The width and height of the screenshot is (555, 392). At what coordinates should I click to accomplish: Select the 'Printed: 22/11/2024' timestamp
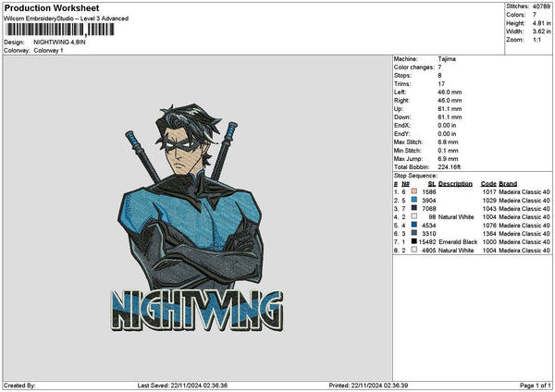click(x=368, y=386)
